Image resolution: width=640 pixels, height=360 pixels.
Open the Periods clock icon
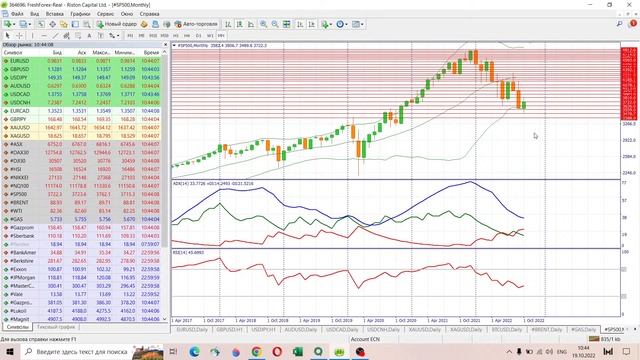[x=340, y=24]
